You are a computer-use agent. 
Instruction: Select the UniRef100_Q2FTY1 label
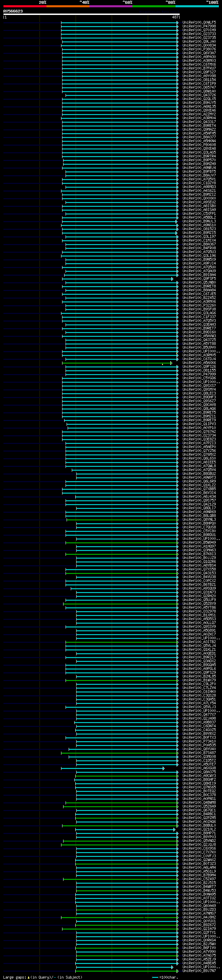pyautogui.click(x=199, y=933)
